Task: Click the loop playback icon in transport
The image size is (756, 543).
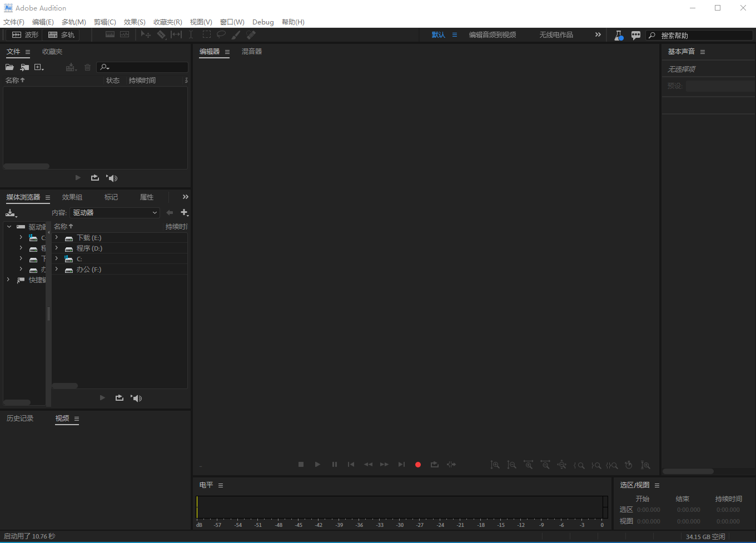Action: point(435,465)
